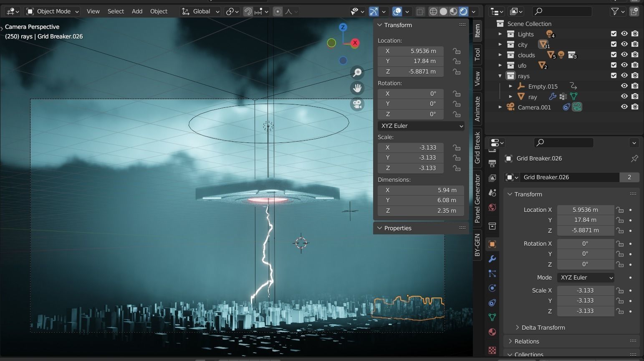
Task: Open the Particles tab in Properties editor
Action: coord(492,273)
